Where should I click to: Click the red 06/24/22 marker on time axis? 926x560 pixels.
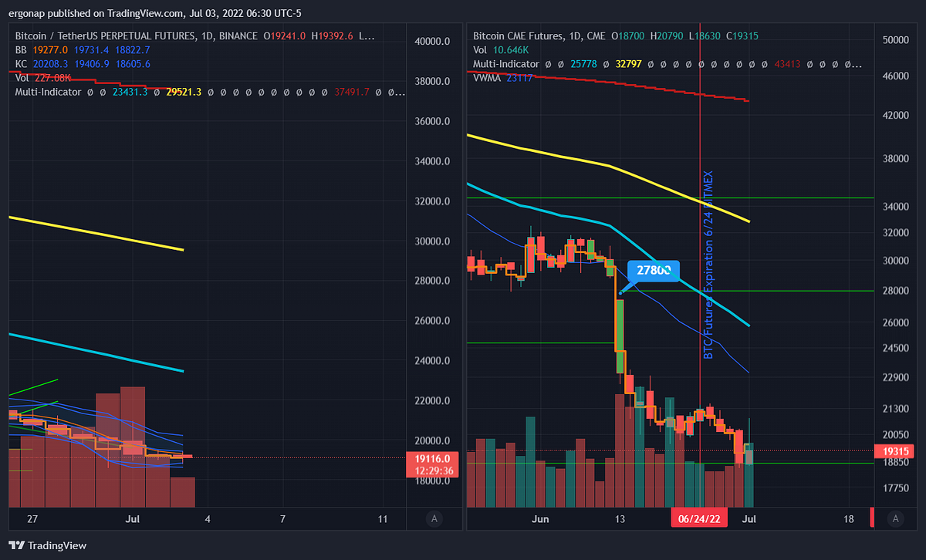tap(698, 518)
